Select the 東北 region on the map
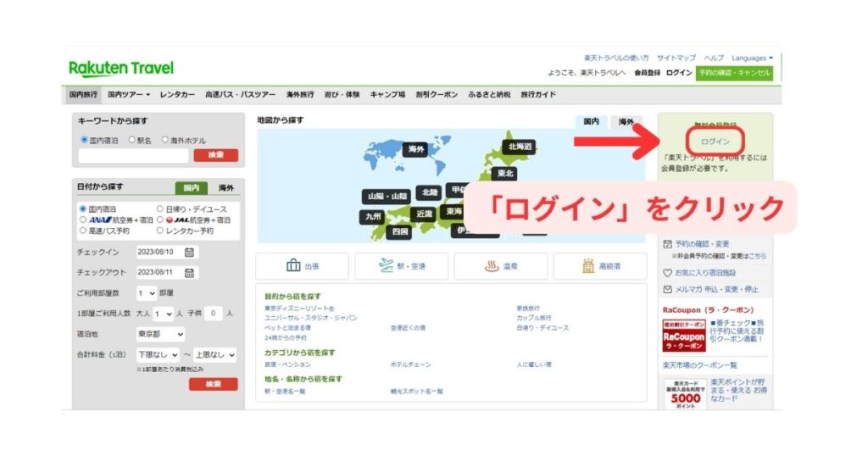The image size is (868, 456). (x=505, y=173)
